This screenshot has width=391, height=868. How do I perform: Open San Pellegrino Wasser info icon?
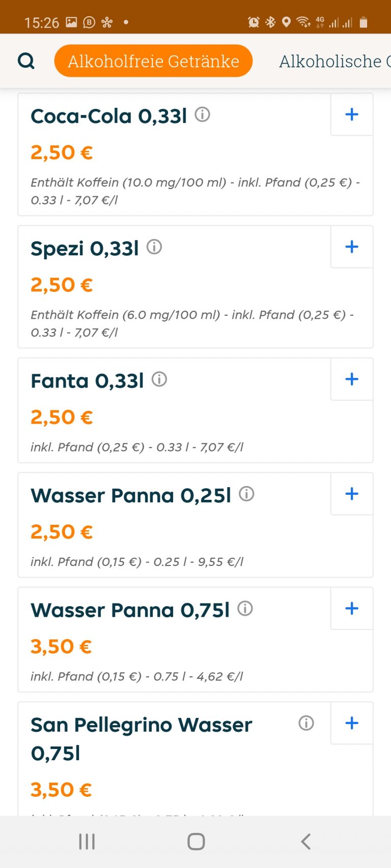306,723
